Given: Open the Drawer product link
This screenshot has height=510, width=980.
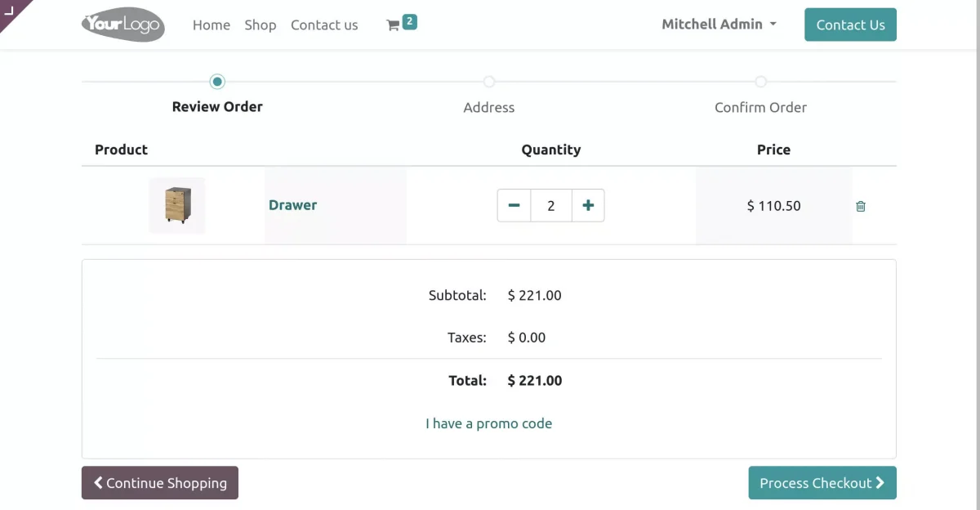Looking at the screenshot, I should [292, 205].
